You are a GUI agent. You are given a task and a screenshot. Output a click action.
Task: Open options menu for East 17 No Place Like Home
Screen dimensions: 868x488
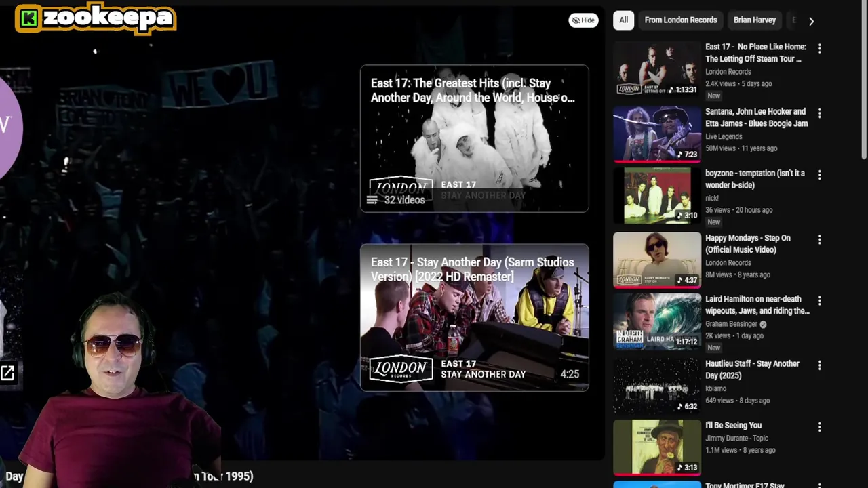819,49
